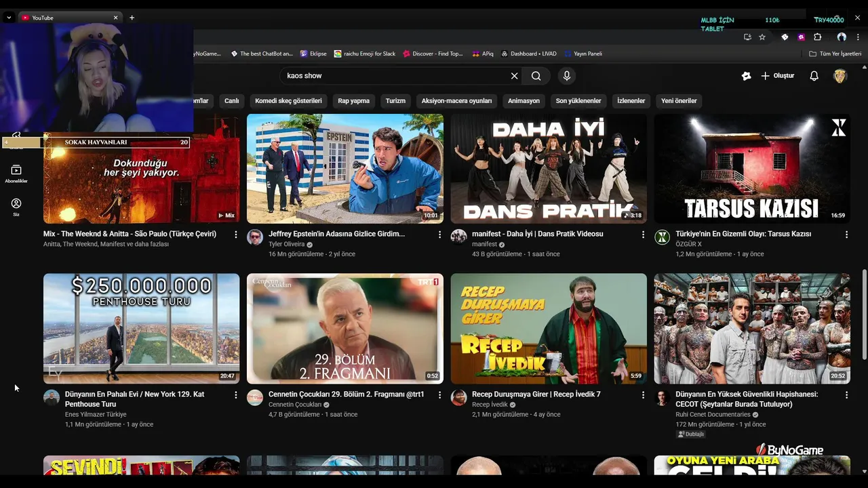
Task: Open the Eklipse bookmark
Action: pyautogui.click(x=313, y=54)
